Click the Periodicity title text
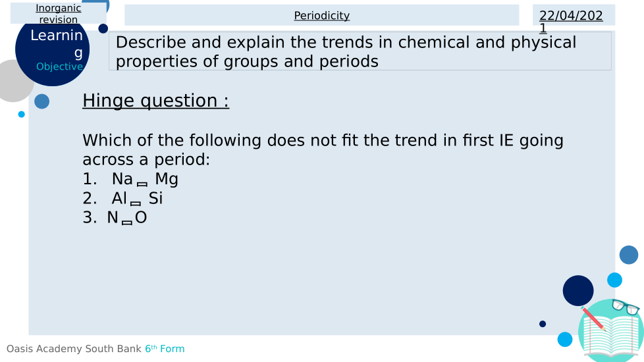 (321, 16)
